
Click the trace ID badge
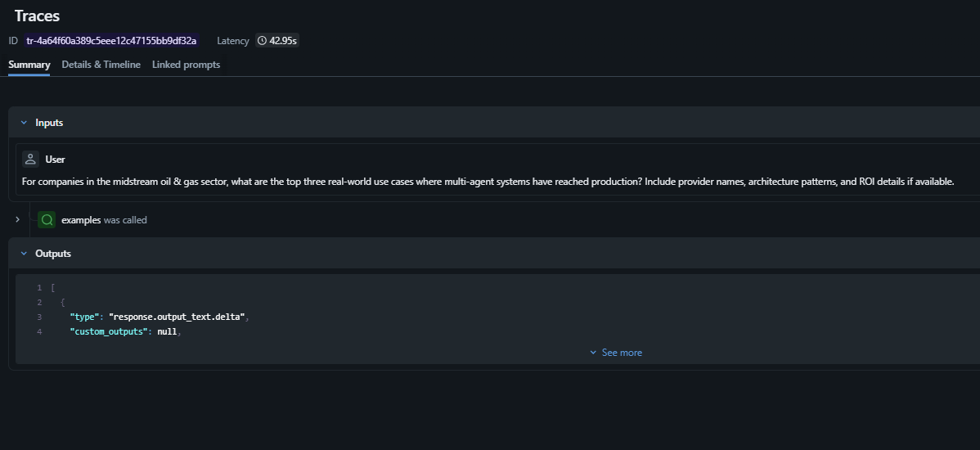pyautogui.click(x=111, y=40)
